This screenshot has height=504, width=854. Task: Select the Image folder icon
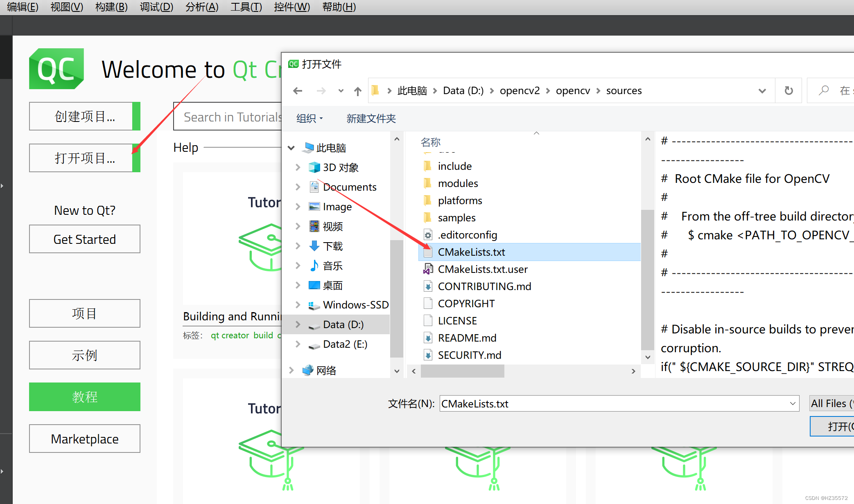coord(314,207)
